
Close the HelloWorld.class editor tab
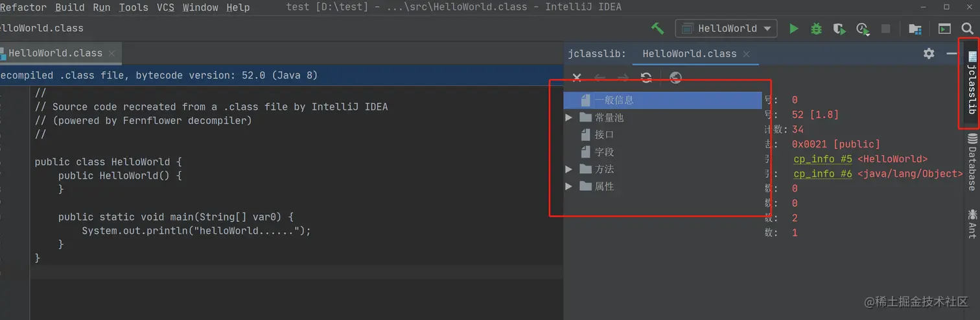tap(111, 53)
